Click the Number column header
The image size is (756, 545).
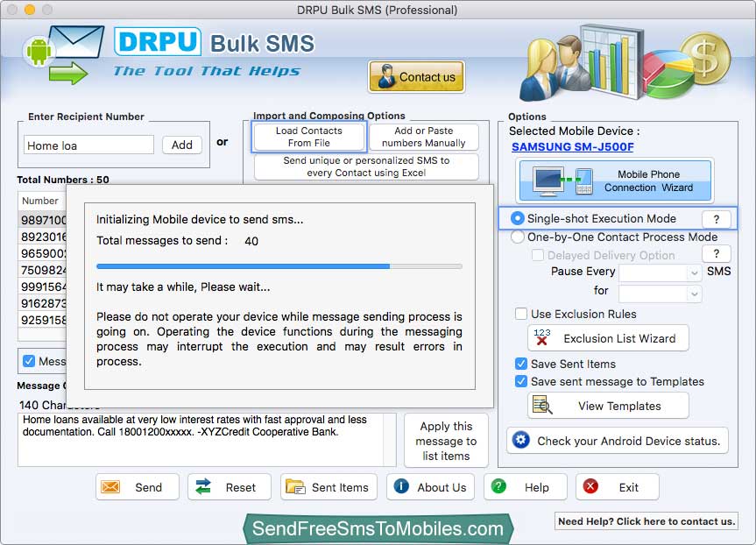[x=42, y=201]
